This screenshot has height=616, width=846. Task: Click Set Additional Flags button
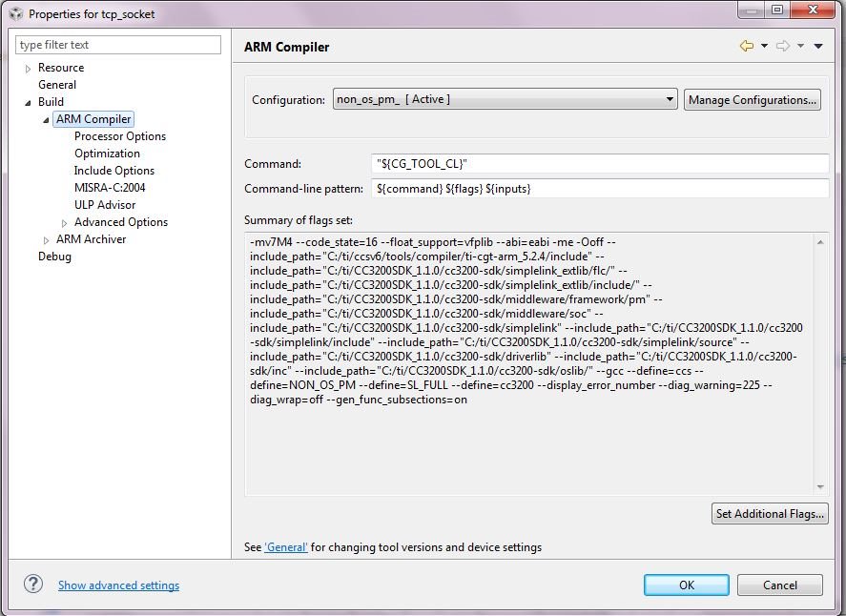(x=770, y=514)
